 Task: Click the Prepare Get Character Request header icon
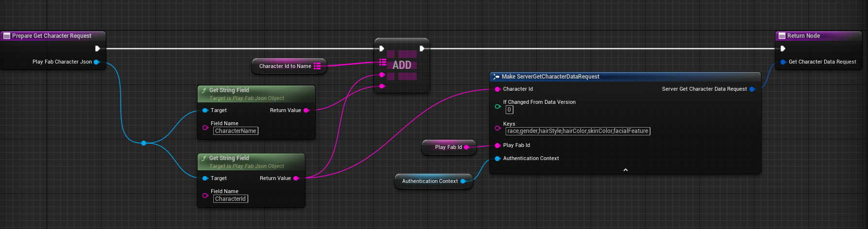click(7, 36)
